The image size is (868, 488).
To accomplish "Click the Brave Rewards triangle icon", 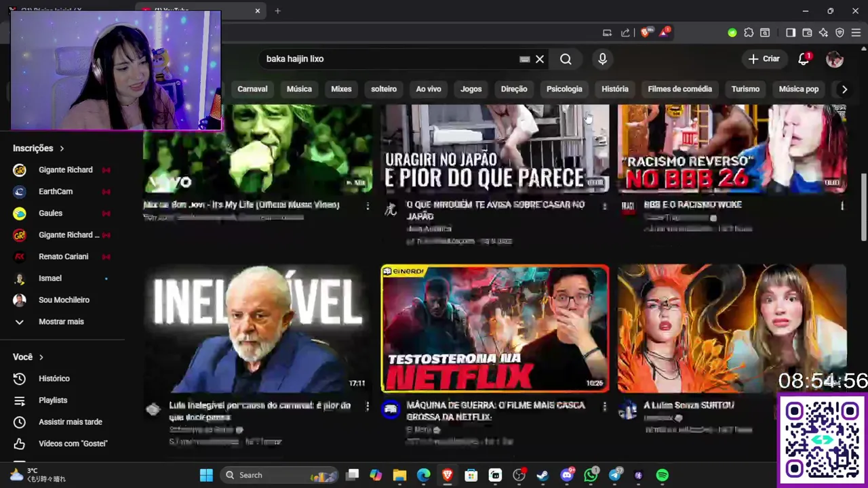I will (x=664, y=33).
